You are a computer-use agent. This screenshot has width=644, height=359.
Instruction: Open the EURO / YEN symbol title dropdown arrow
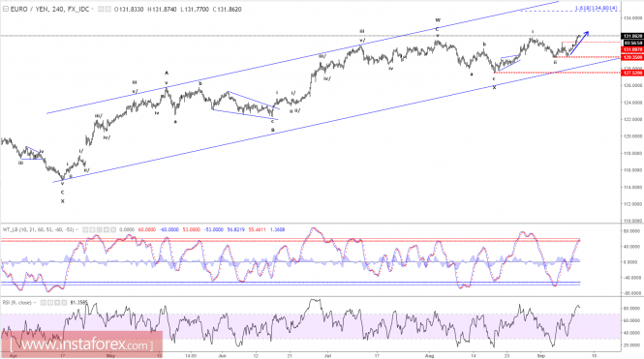[92, 9]
